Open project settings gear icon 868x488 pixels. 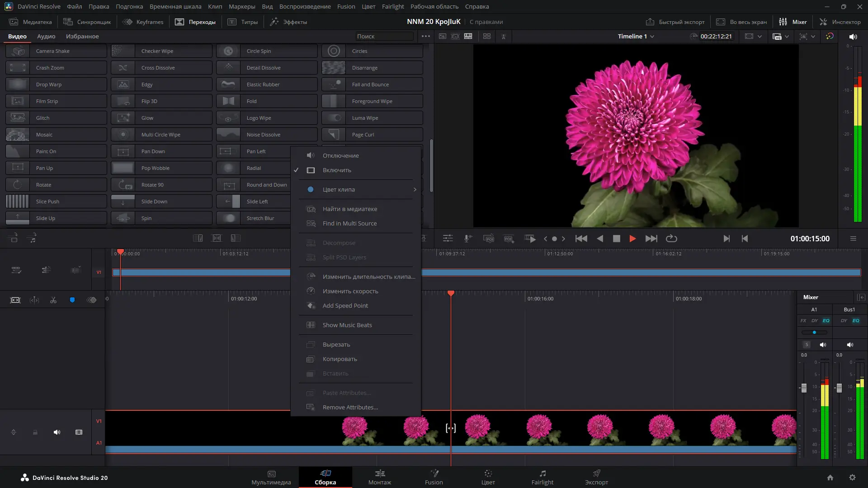(x=852, y=478)
